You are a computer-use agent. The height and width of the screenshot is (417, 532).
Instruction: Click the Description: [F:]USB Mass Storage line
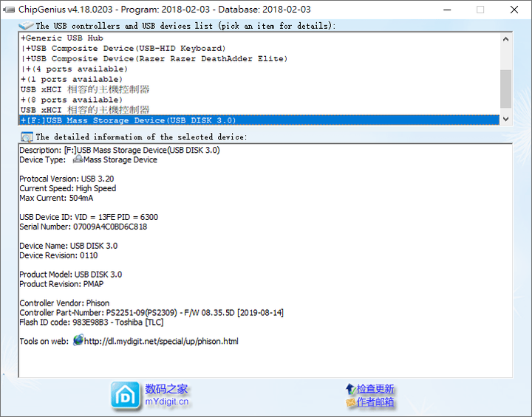click(x=120, y=150)
